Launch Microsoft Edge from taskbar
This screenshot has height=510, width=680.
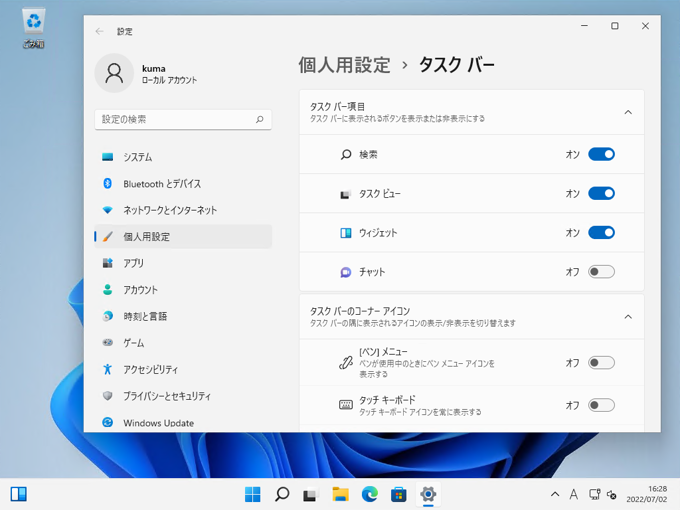click(x=369, y=494)
